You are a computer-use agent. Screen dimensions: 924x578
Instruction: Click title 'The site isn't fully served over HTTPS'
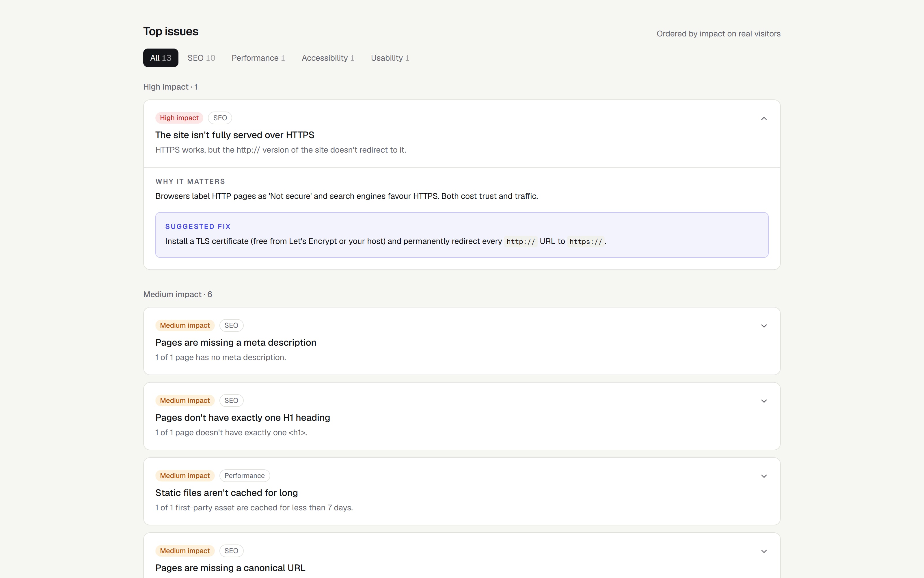pyautogui.click(x=235, y=135)
